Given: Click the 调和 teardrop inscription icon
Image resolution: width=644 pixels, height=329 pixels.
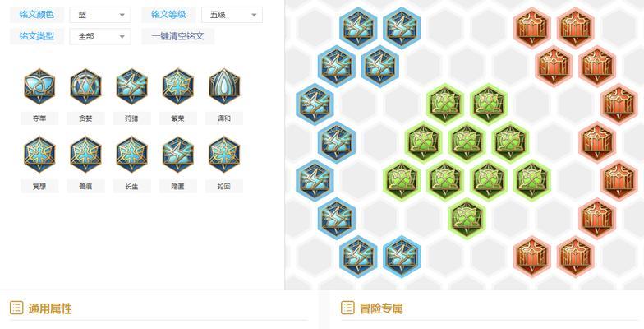Looking at the screenshot, I should 224,86.
